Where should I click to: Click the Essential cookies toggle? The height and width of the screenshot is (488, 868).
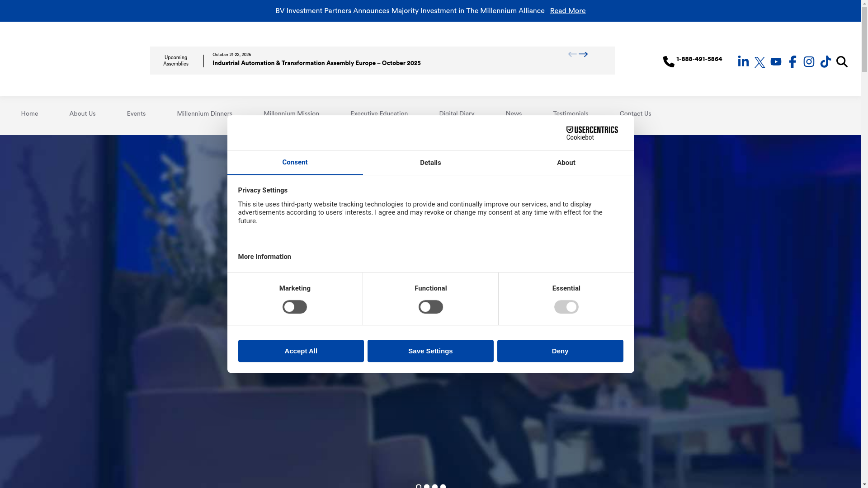(x=566, y=307)
